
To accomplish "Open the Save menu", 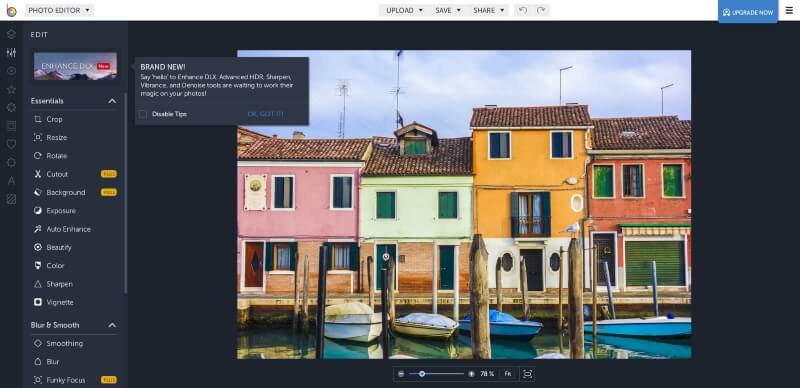I will (448, 10).
